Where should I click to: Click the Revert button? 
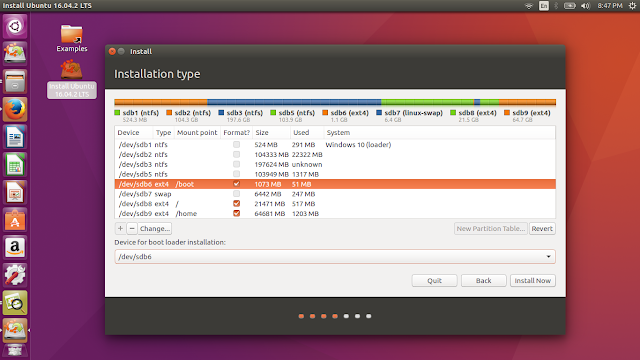(x=542, y=229)
